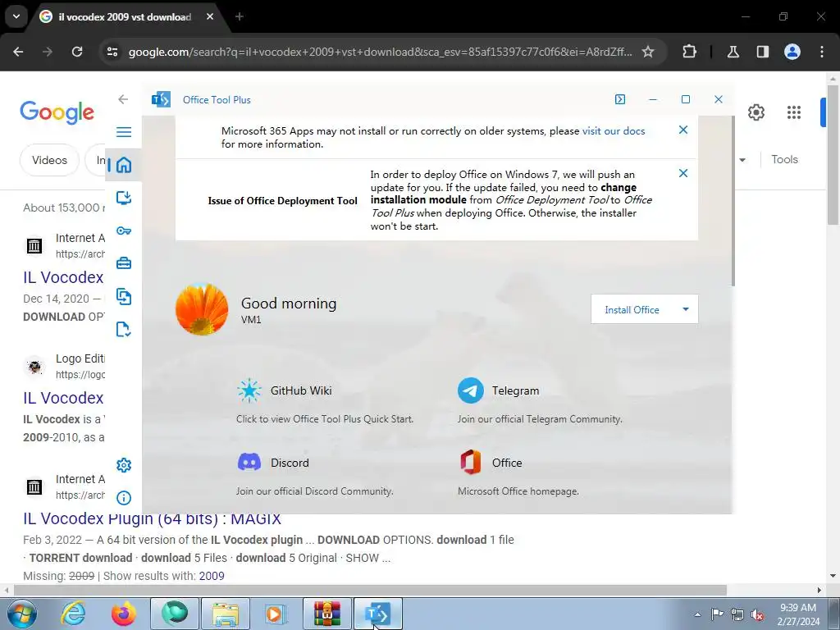The image size is (840, 630).
Task: Open the Activate key icon in sidebar
Action: click(x=124, y=231)
